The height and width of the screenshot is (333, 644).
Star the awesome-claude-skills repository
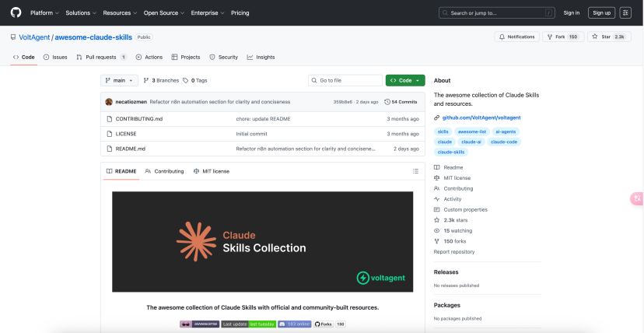tap(609, 37)
